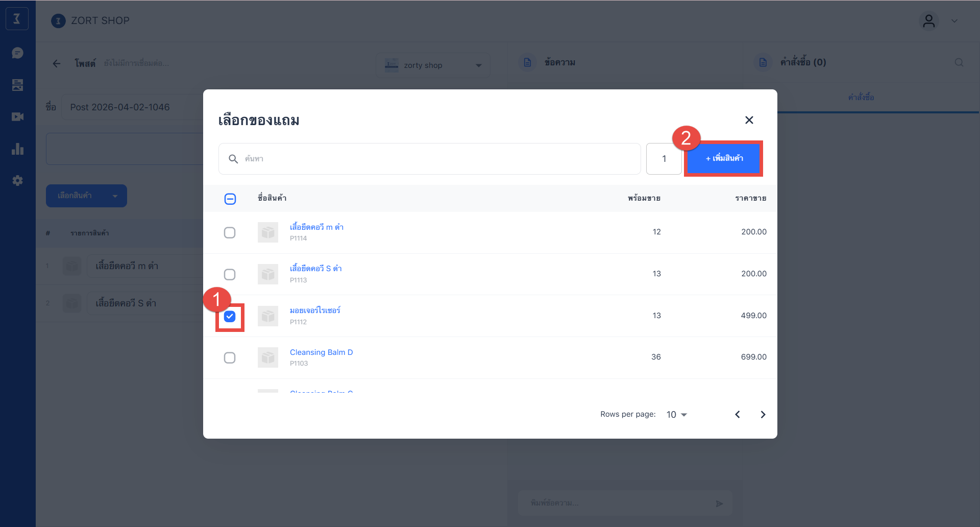Viewport: 980px width, 527px height.
Task: Open the เสื้อยืดคอวี S ดำ product link
Action: [x=315, y=269]
